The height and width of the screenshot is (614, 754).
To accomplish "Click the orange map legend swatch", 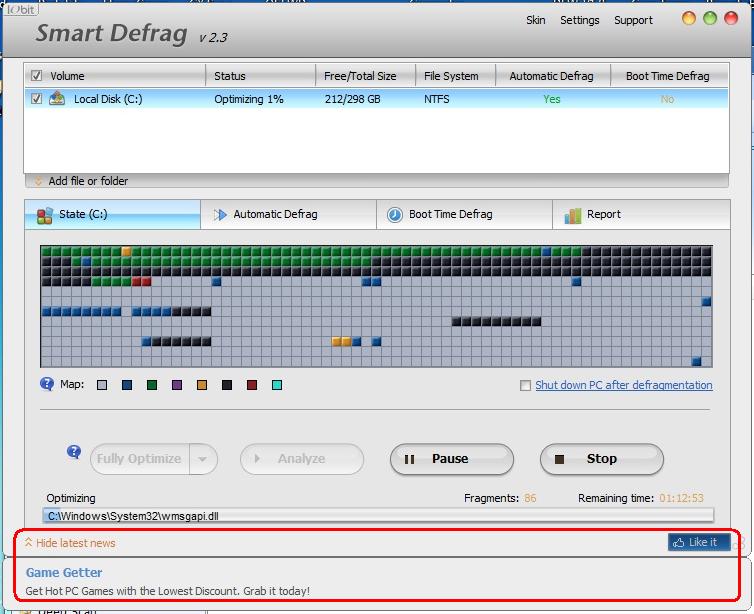I will pos(202,385).
